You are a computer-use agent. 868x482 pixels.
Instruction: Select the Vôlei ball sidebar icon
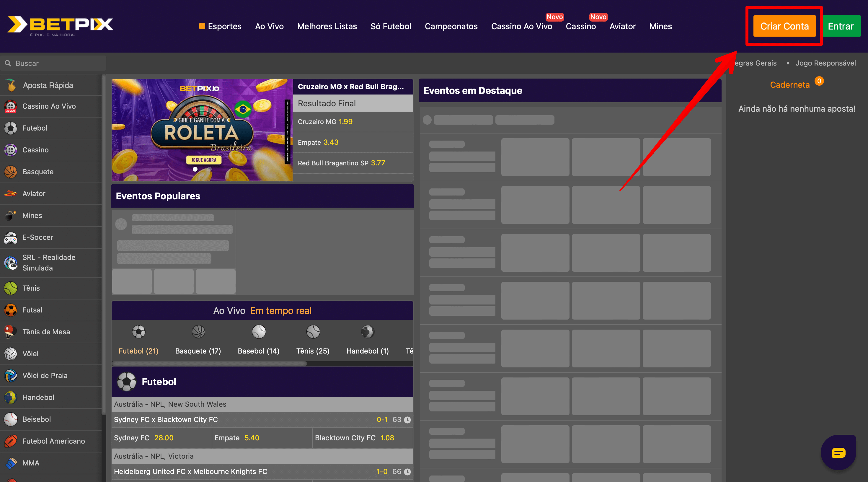click(x=11, y=354)
